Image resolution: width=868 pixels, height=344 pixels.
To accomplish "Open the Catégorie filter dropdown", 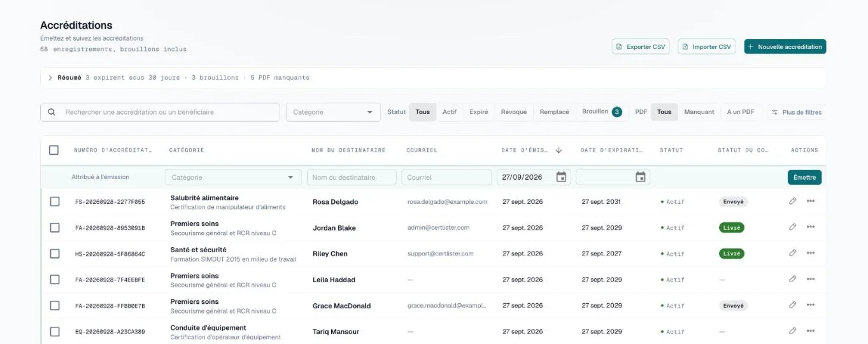I will [x=333, y=112].
